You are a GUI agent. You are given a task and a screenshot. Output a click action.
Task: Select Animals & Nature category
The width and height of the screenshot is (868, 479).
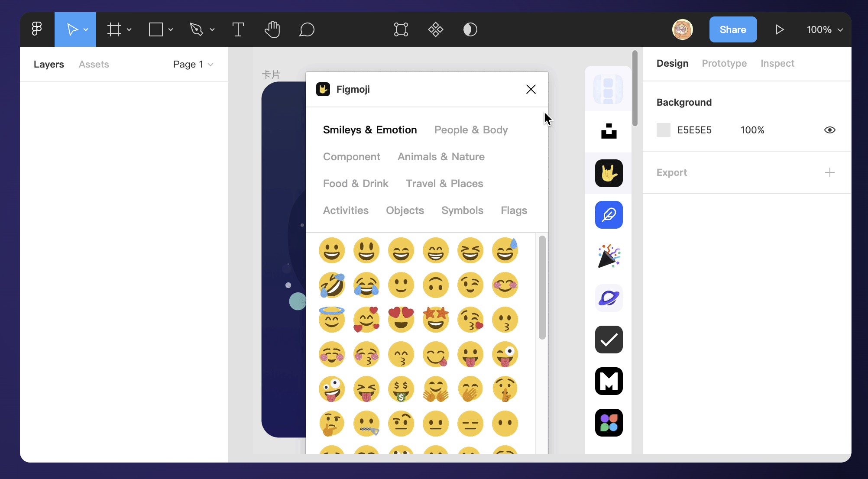coord(441,157)
